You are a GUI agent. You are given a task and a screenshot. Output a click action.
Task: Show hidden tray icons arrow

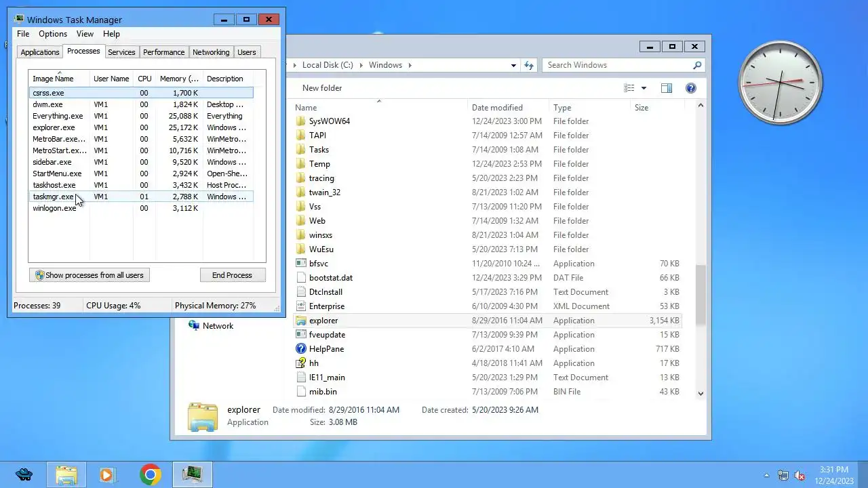(x=767, y=475)
